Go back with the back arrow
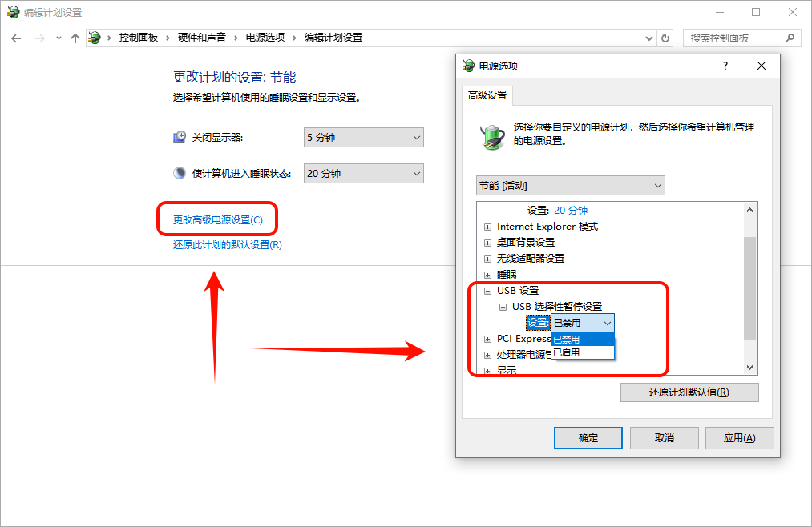This screenshot has height=527, width=812. pyautogui.click(x=16, y=38)
